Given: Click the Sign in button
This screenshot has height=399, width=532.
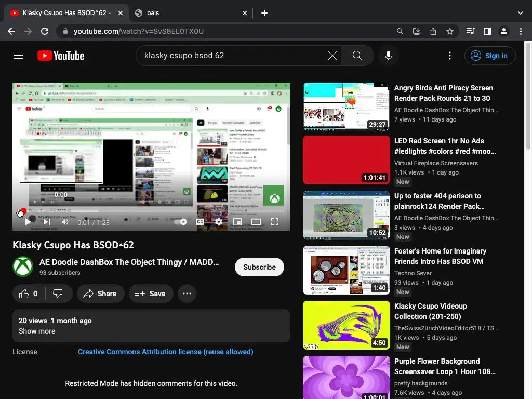Looking at the screenshot, I should (489, 56).
